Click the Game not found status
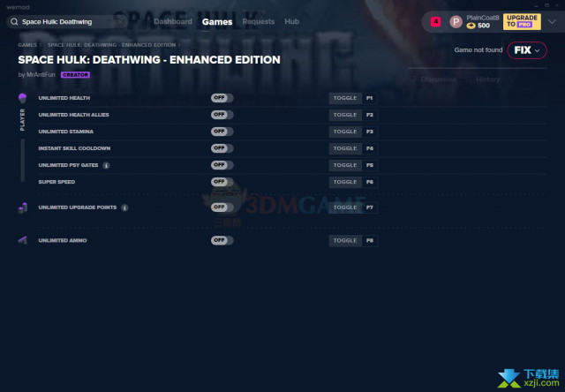 [478, 50]
